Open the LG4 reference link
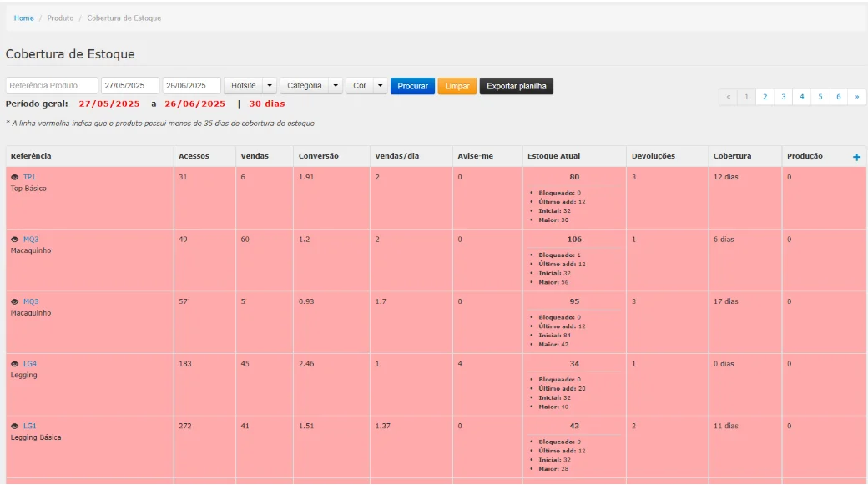Image resolution: width=868 pixels, height=485 pixels. 30,364
